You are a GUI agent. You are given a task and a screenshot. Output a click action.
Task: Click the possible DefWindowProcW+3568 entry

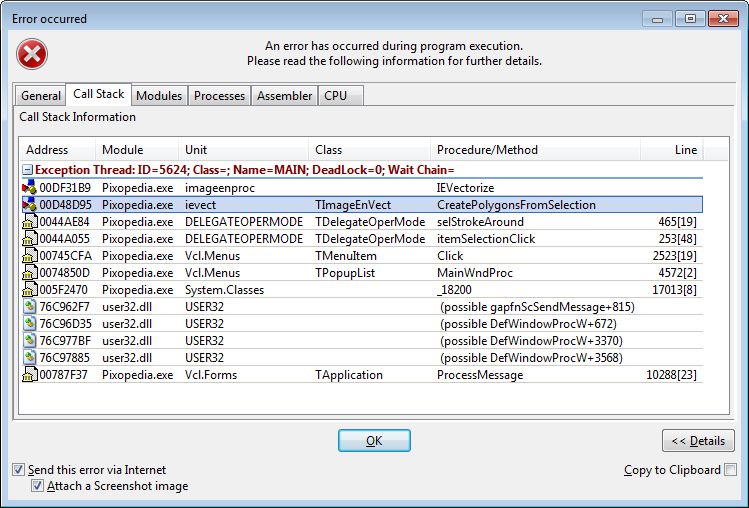coord(531,358)
